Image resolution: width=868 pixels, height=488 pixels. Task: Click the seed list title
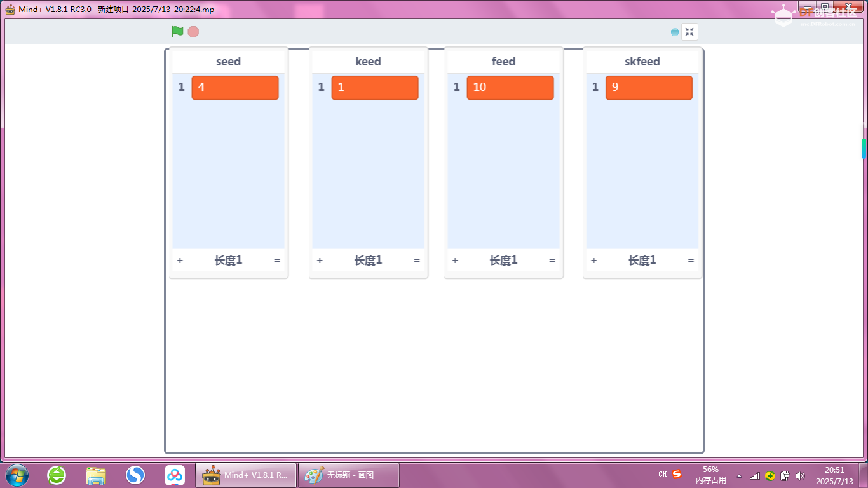tap(229, 62)
